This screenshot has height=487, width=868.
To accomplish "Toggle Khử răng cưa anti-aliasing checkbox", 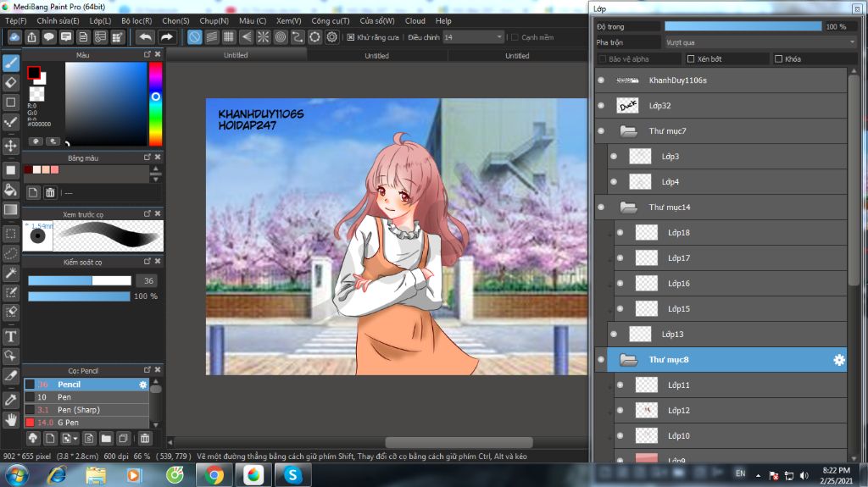I will [x=350, y=37].
